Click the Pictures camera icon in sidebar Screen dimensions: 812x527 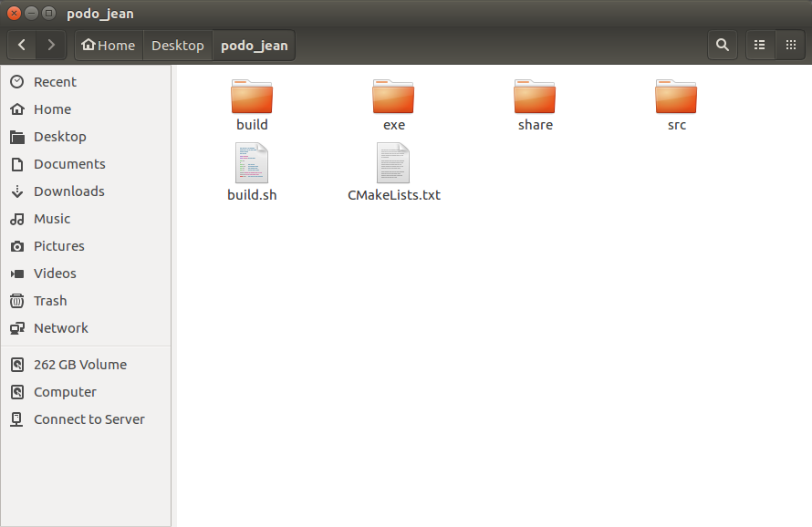17,246
